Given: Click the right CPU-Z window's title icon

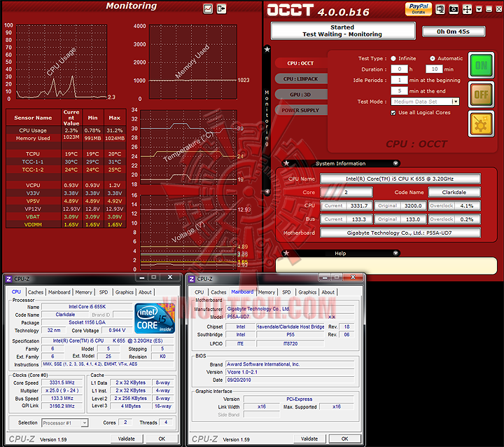Looking at the screenshot, I should coord(192,279).
